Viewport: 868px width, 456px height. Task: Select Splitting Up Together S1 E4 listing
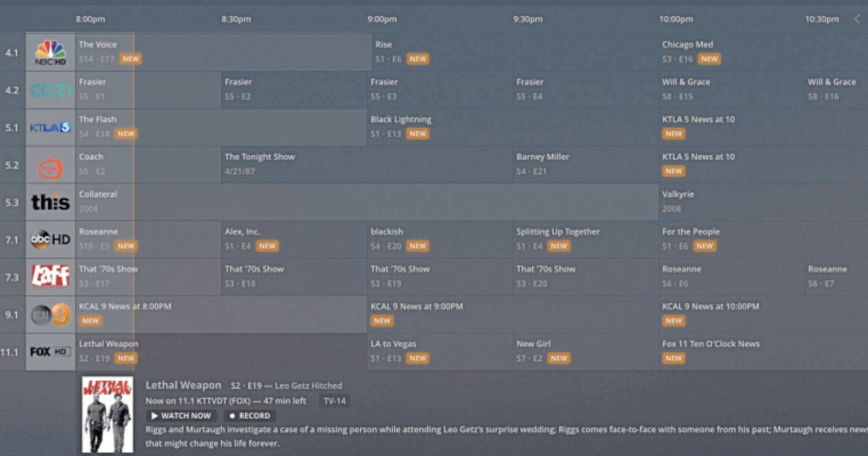[x=586, y=240]
